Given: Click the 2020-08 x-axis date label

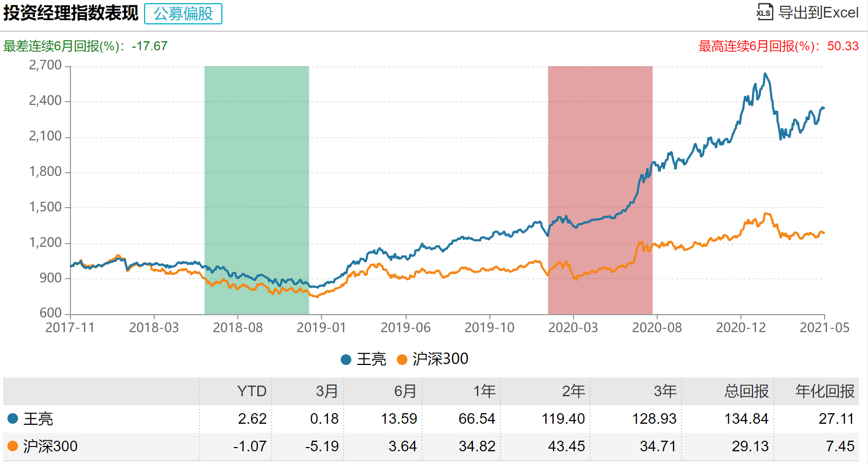Looking at the screenshot, I should pos(657,328).
